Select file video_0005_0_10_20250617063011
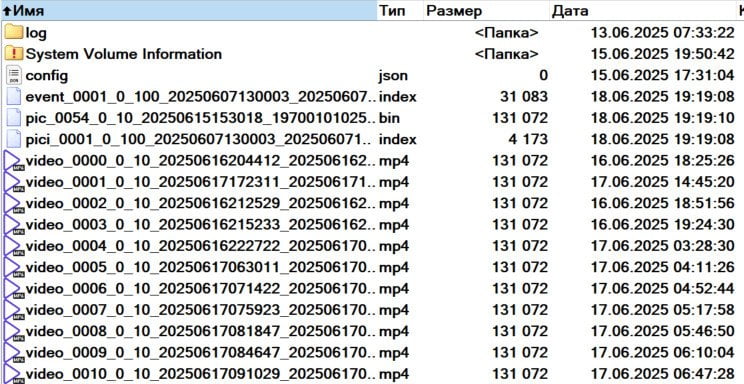 tap(201, 268)
